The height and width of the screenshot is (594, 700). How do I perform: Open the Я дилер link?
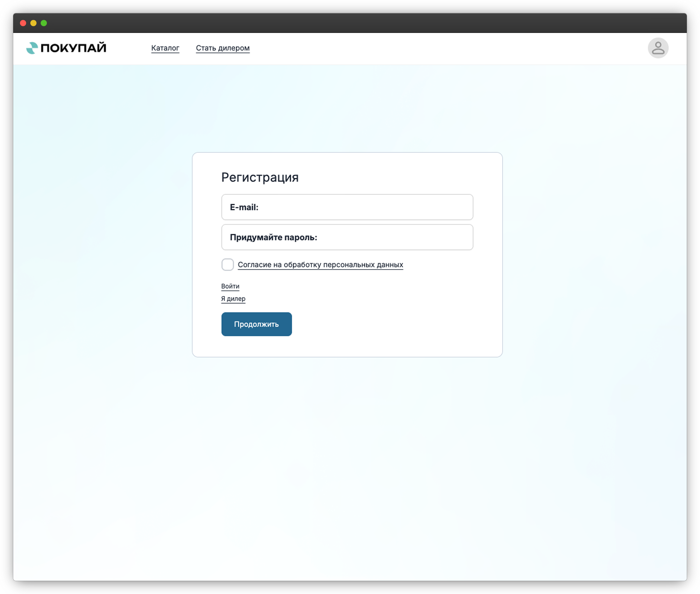pyautogui.click(x=233, y=298)
